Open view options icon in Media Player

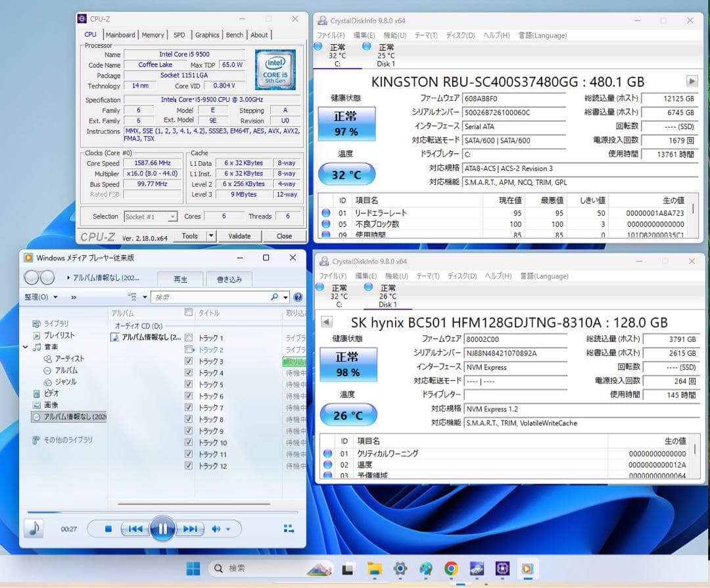[x=132, y=297]
